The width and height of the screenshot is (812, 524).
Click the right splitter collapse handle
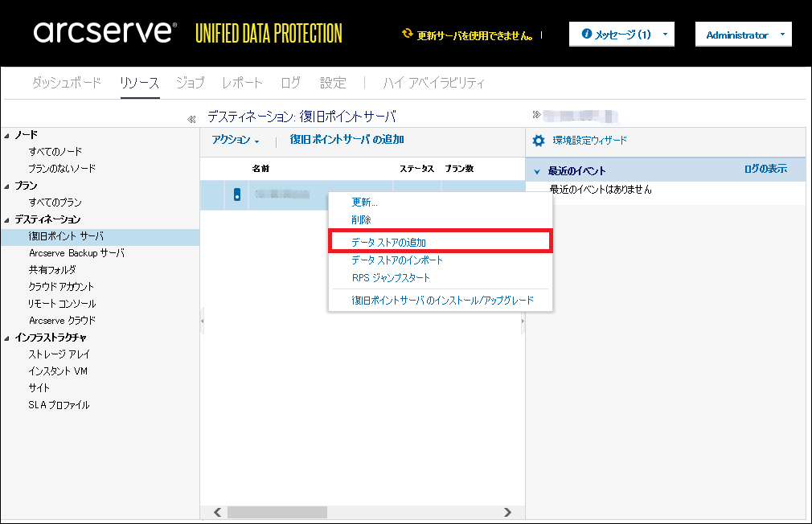pos(523,321)
